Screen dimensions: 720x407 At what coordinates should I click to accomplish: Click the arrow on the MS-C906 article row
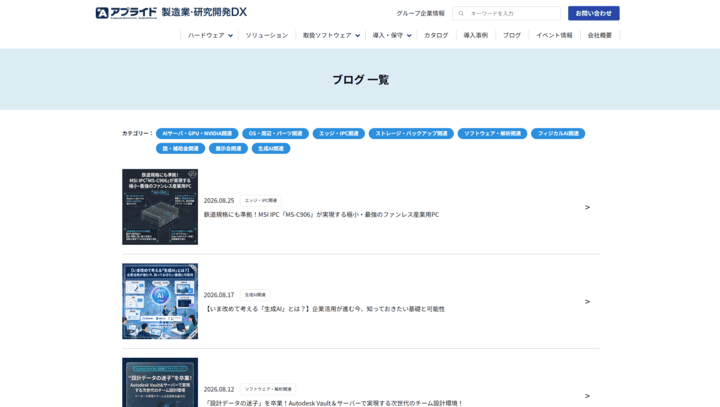point(587,207)
